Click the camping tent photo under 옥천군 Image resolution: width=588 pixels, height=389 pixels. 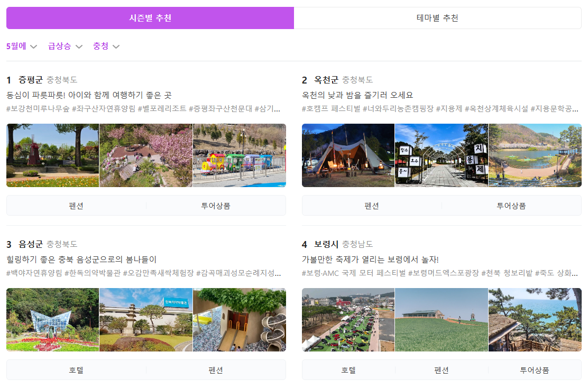347,155
